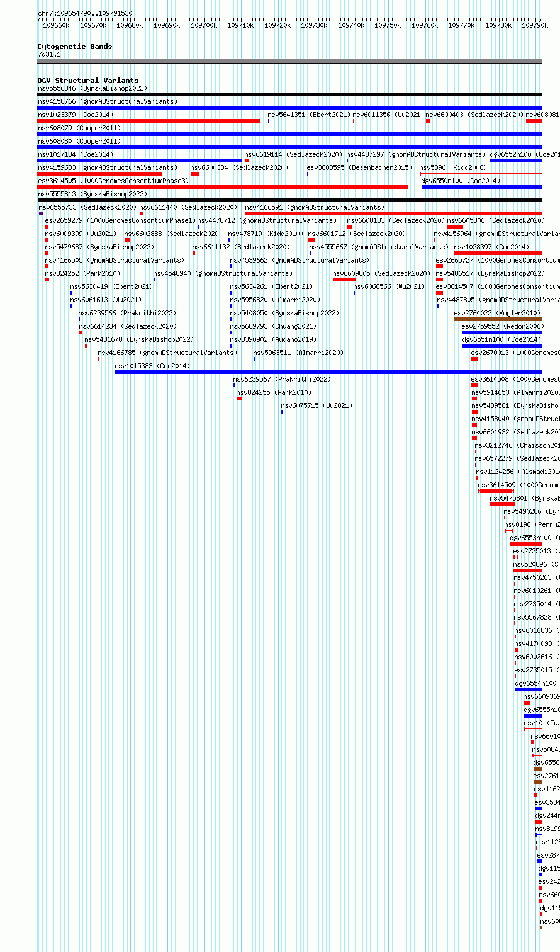Select nsv4478712 (gnomADStructuralVariants) label
This screenshot has width=560, height=952.
point(267,220)
